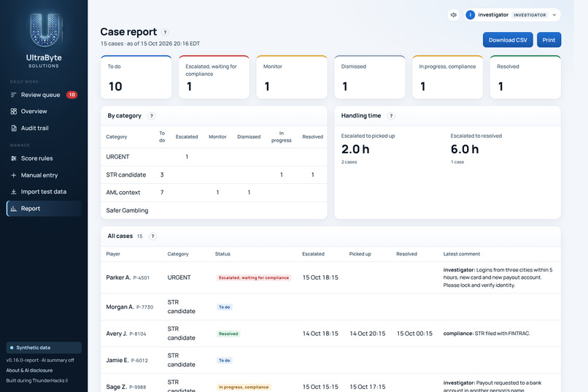
Task: Click the INVESTIGATOR role badge
Action: 530,15
